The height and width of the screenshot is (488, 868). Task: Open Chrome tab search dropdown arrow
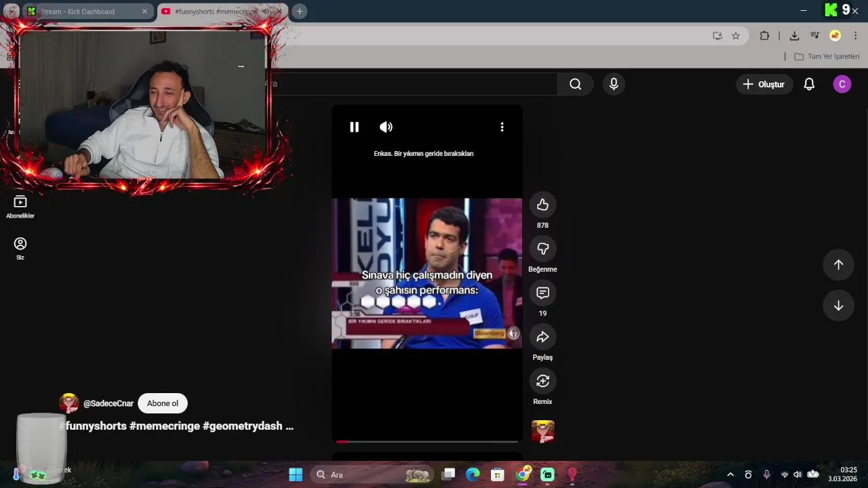tap(12, 12)
